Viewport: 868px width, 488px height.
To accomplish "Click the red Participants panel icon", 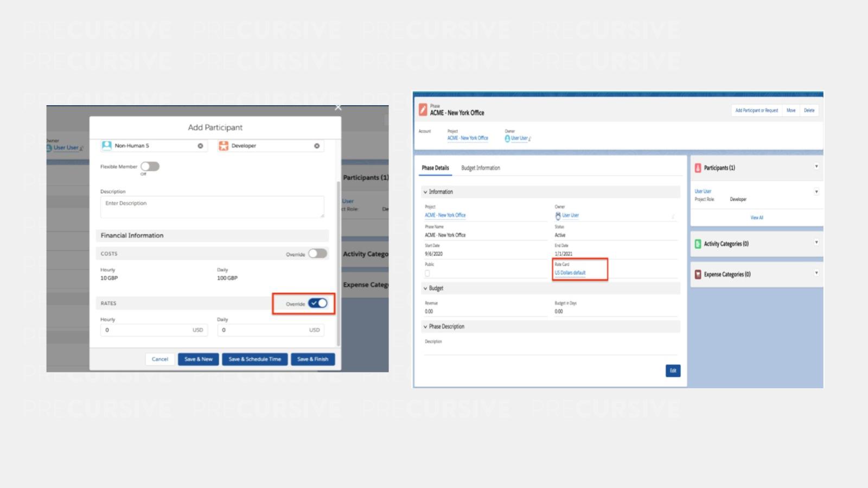I will pyautogui.click(x=698, y=168).
